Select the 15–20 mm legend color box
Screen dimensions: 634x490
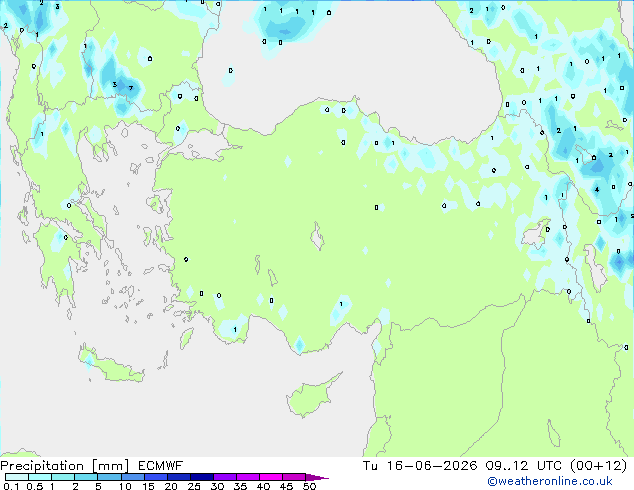(x=155, y=477)
